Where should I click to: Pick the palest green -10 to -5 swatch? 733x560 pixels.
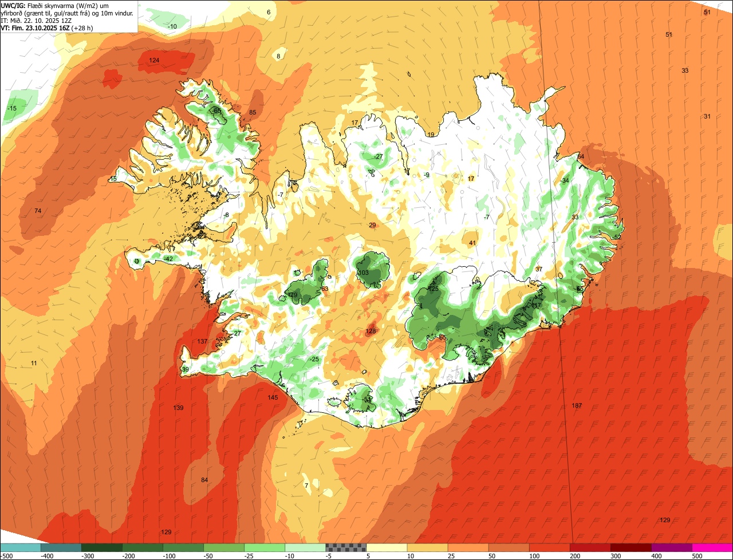click(x=305, y=547)
